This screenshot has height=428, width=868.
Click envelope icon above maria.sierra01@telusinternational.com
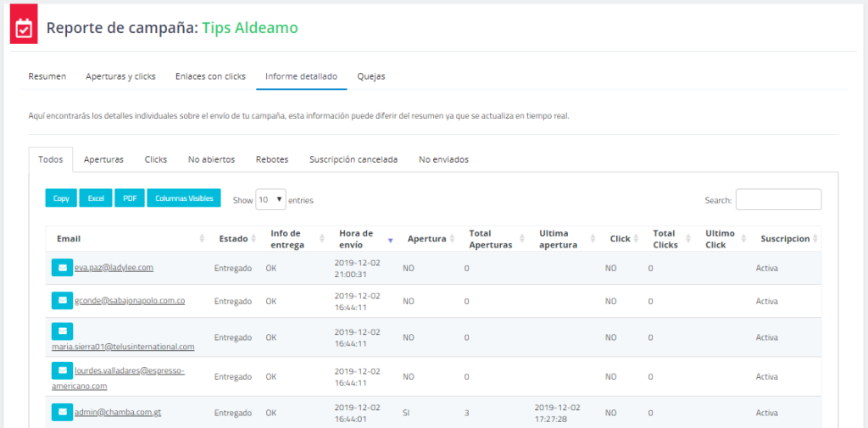pyautogui.click(x=62, y=331)
